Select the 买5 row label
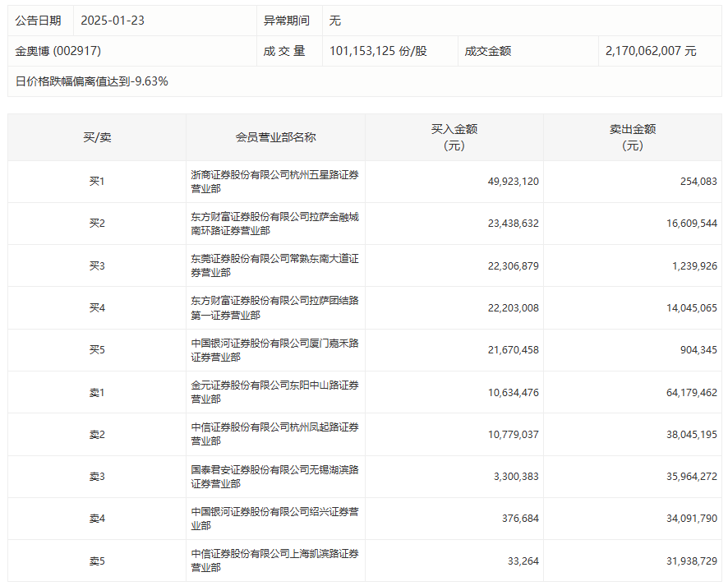728x586 pixels. [97, 349]
